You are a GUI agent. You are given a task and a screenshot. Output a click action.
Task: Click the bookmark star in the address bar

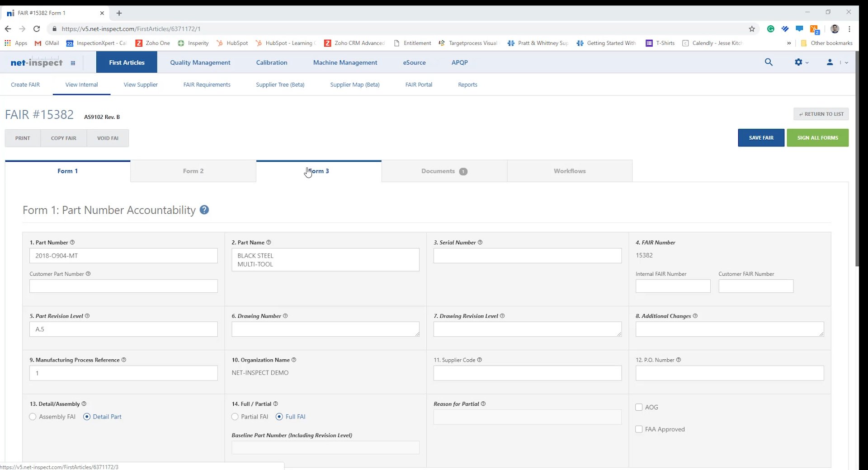coord(752,28)
